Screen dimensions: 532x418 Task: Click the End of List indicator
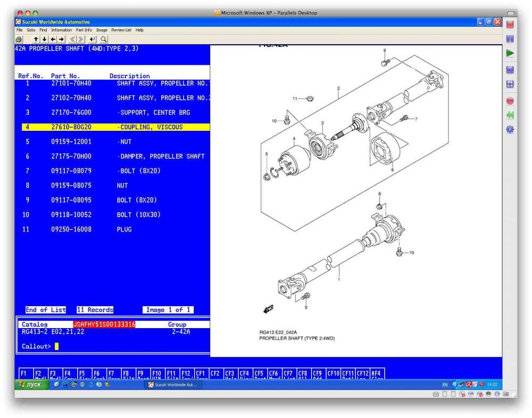[46, 310]
